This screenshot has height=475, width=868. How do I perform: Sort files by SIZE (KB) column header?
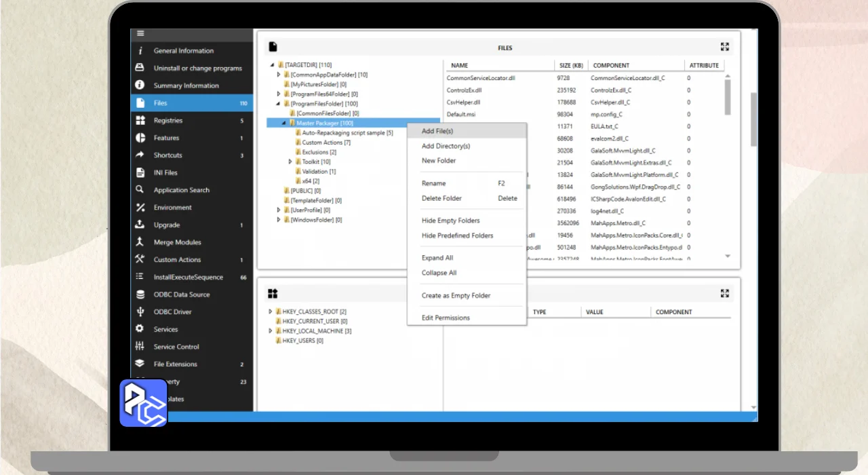[x=571, y=65]
